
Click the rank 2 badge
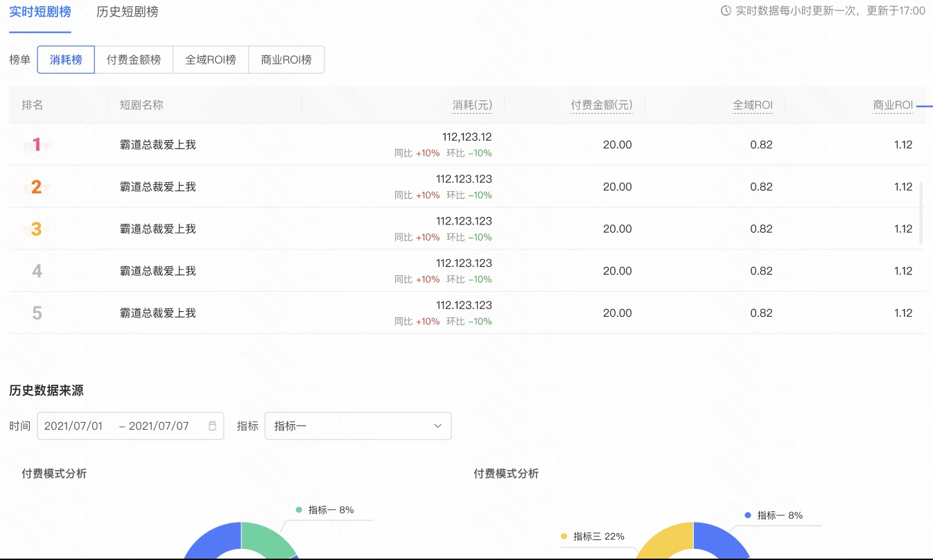coord(37,187)
